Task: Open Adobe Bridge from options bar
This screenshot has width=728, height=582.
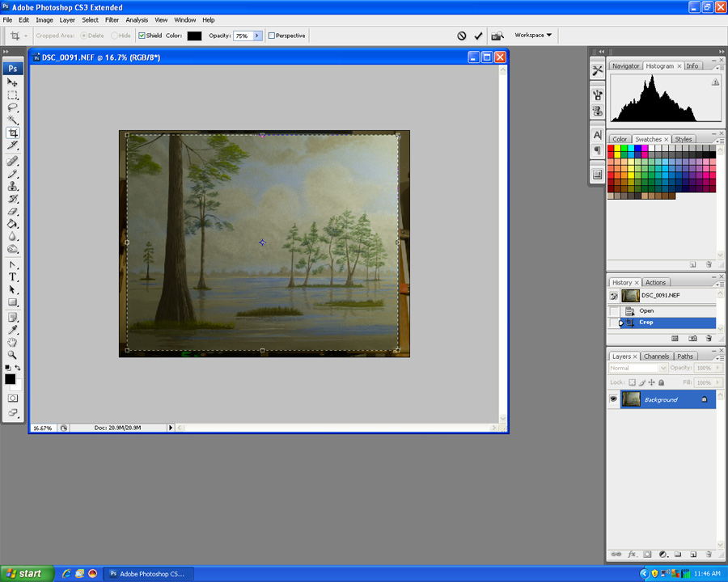Action: point(497,36)
